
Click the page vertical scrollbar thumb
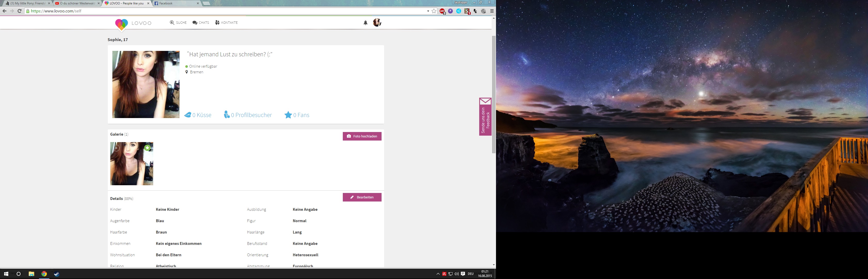coord(494,94)
